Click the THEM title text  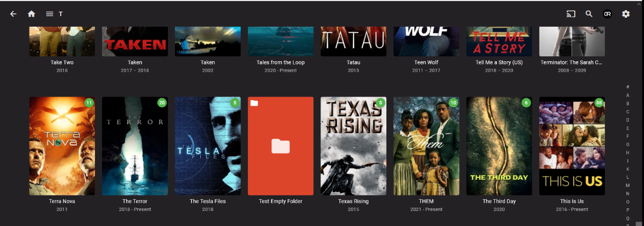pos(426,201)
